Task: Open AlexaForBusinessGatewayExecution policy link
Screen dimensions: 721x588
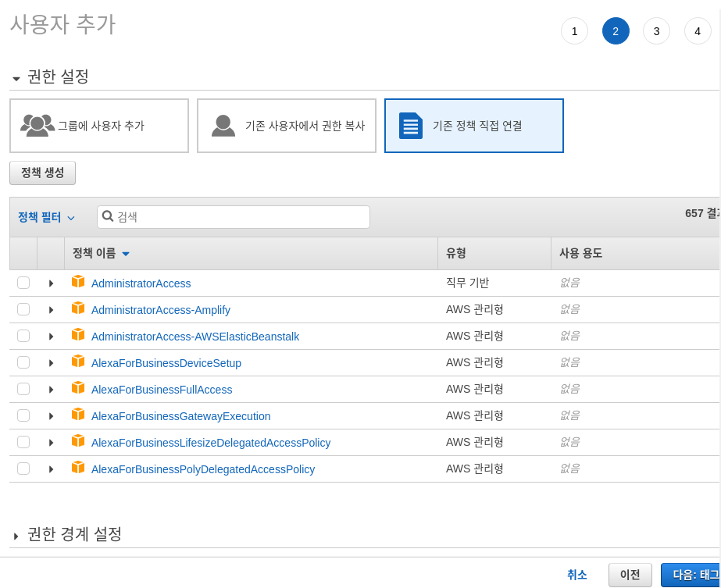Action: click(180, 416)
